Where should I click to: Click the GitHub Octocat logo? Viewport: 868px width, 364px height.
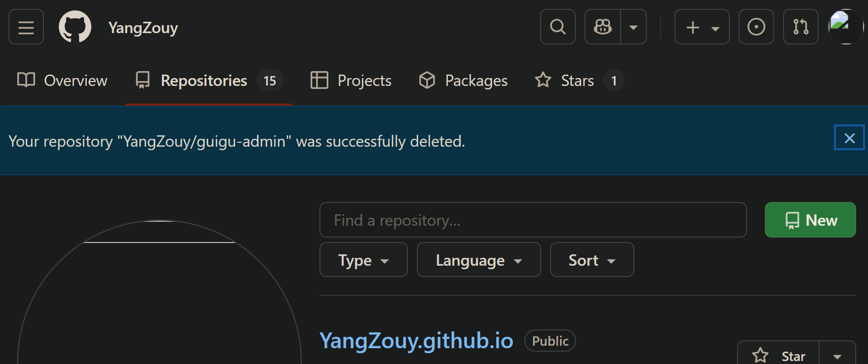pos(75,27)
